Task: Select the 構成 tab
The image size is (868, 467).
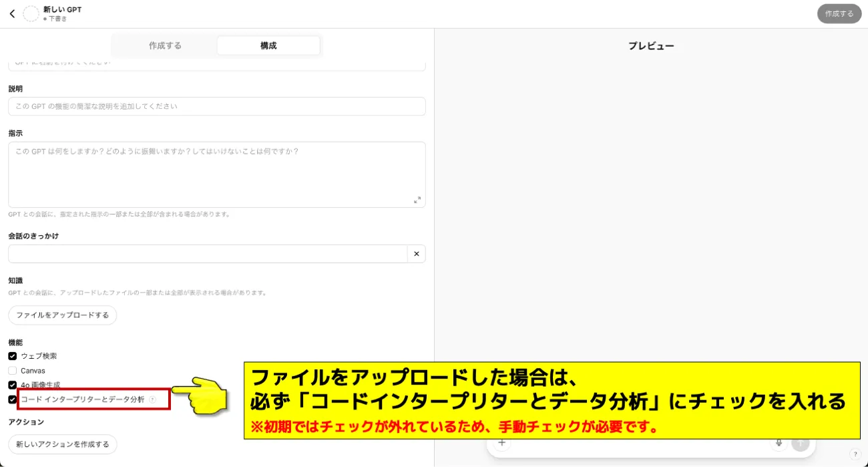Action: coord(268,45)
